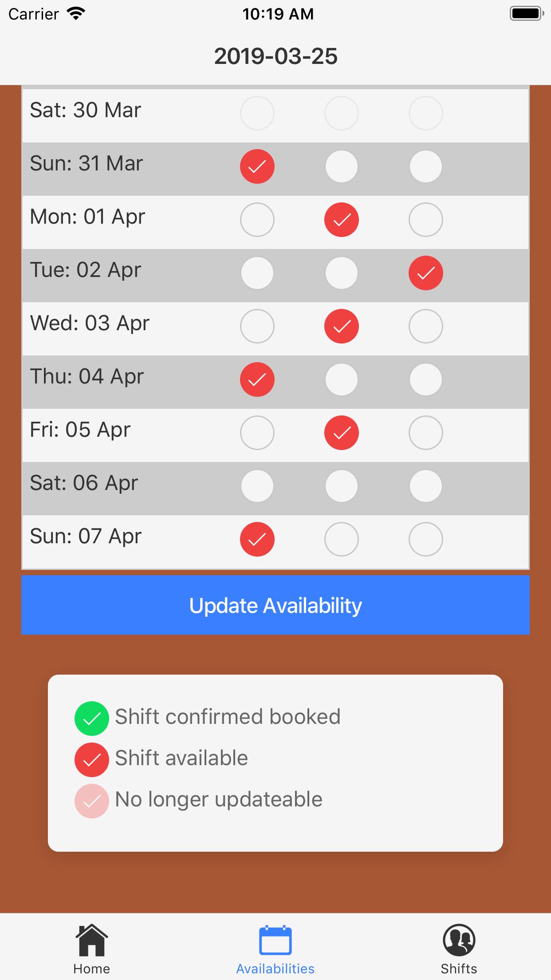This screenshot has height=980, width=551.
Task: Enable first shift on Sat 06 Apr
Action: [257, 486]
